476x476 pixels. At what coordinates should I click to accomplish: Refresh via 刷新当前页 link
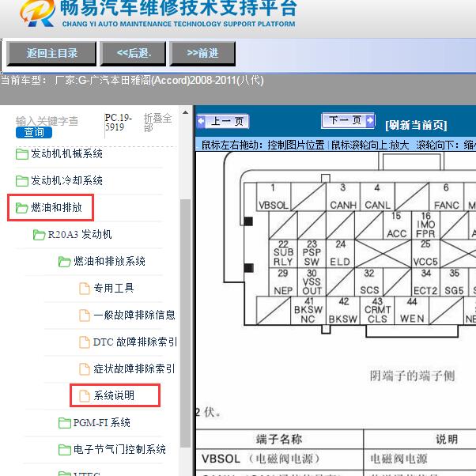(416, 125)
